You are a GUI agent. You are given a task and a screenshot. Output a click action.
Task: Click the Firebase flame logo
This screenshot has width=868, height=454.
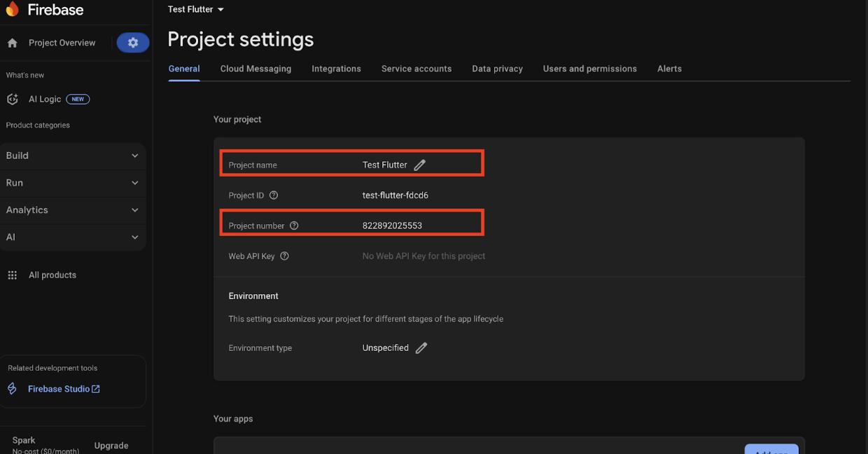click(x=12, y=9)
